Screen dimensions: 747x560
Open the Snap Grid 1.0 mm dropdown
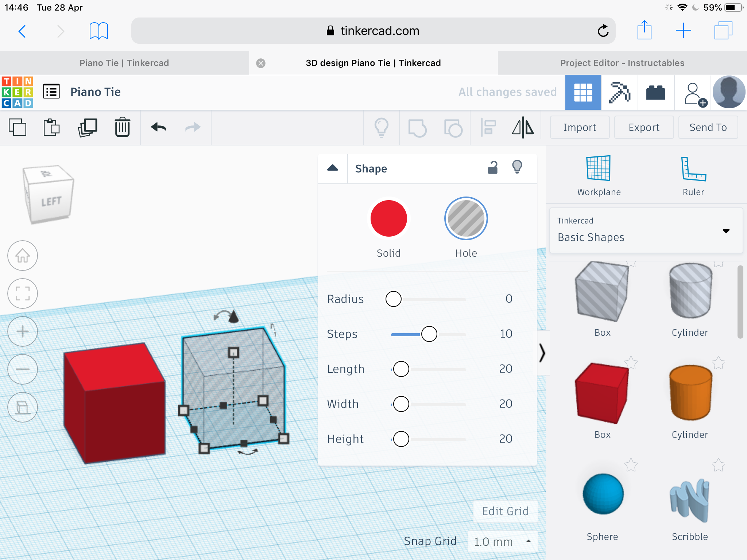(x=503, y=541)
